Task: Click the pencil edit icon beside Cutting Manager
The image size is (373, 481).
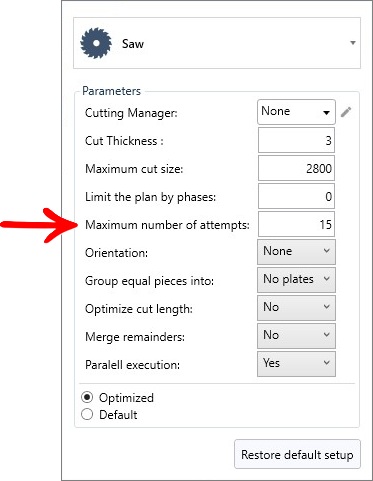Action: [x=346, y=112]
